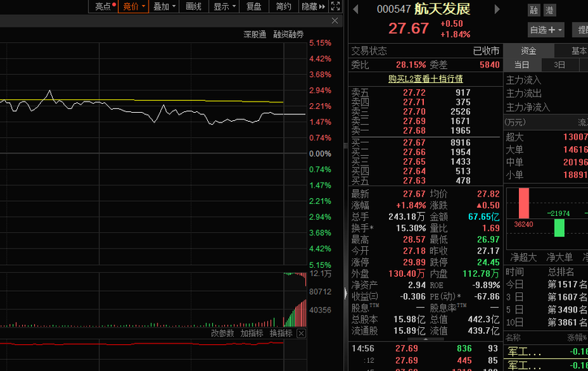
Task: Select the 画线 drawing tool
Action: pos(194,7)
